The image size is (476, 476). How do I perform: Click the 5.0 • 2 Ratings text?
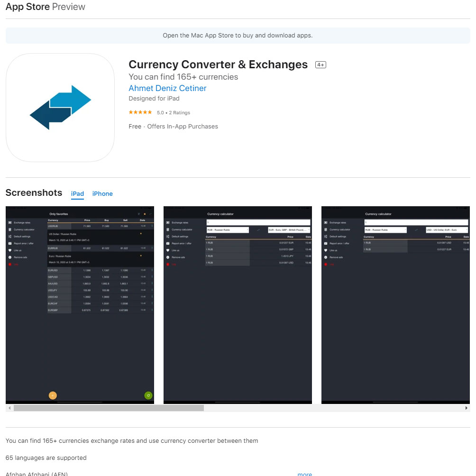tap(174, 113)
